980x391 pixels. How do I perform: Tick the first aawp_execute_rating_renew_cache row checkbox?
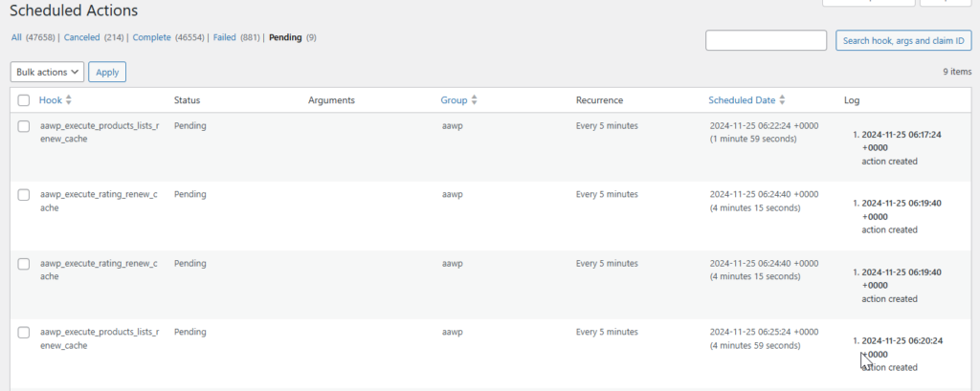pos(24,195)
